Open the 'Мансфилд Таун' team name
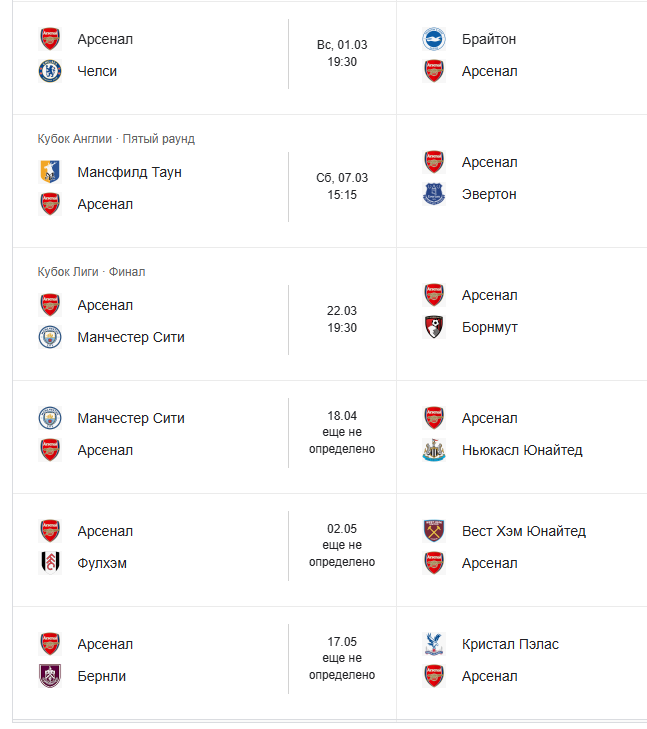Screen dimensions: 647x729 (129, 172)
